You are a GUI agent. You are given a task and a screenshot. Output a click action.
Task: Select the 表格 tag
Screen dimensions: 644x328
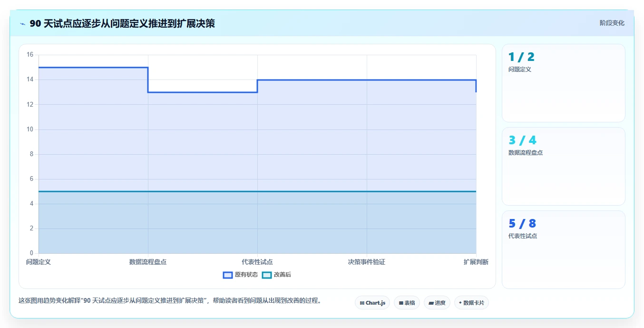click(407, 303)
